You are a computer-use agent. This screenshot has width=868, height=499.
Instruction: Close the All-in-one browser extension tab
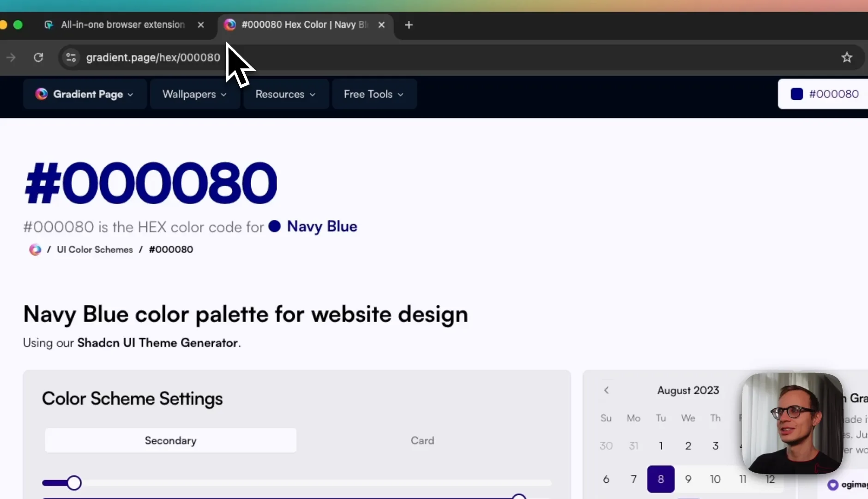pos(201,25)
